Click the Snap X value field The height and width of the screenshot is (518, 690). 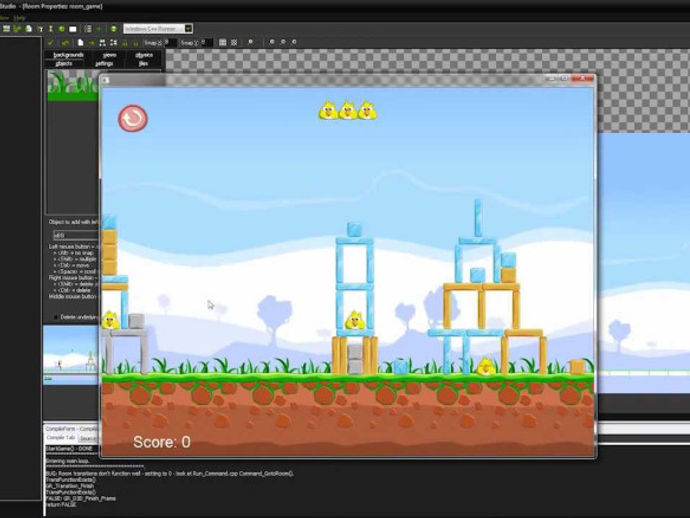pyautogui.click(x=170, y=43)
